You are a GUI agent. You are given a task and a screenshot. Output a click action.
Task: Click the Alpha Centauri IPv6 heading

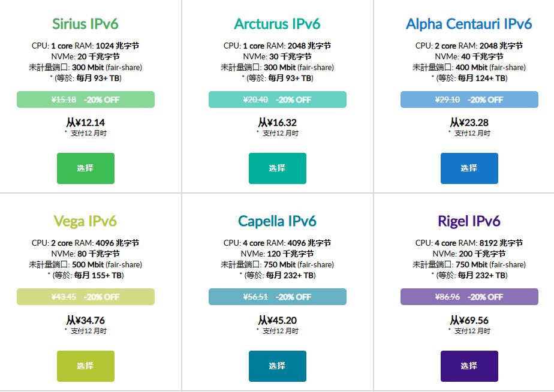[469, 24]
